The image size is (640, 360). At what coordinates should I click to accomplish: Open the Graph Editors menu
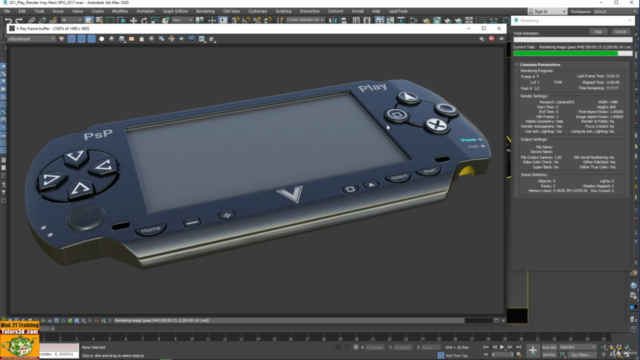[175, 11]
